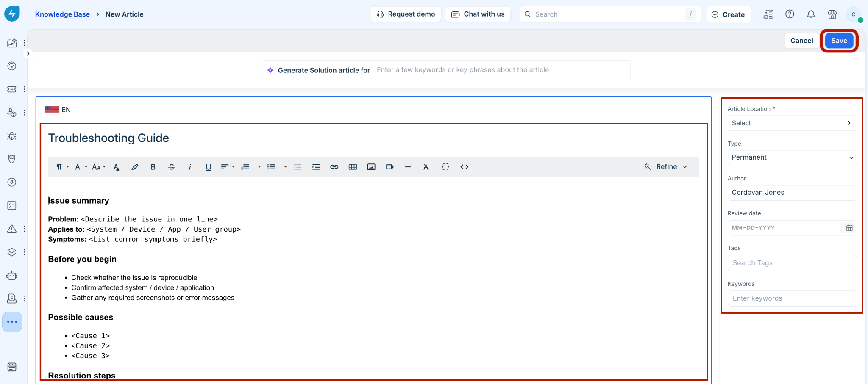This screenshot has height=384, width=868.
Task: Click the Cancel button
Action: click(x=801, y=41)
